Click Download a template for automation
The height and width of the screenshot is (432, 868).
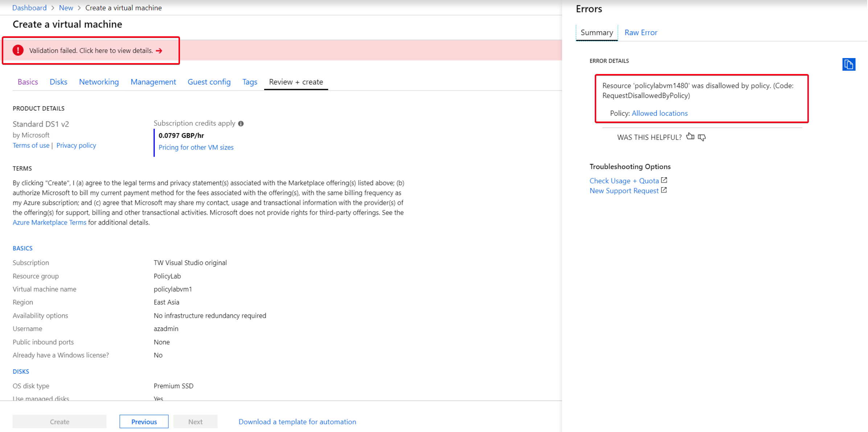coord(297,421)
